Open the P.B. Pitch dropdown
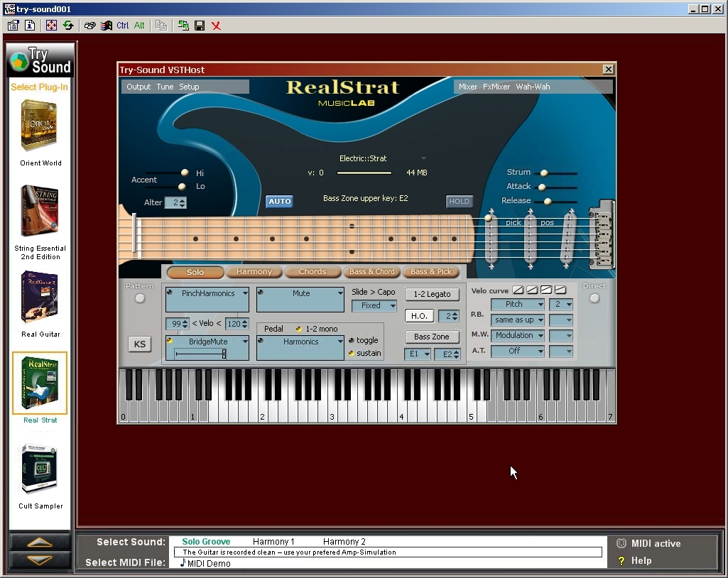This screenshot has width=728, height=578. 518,304
